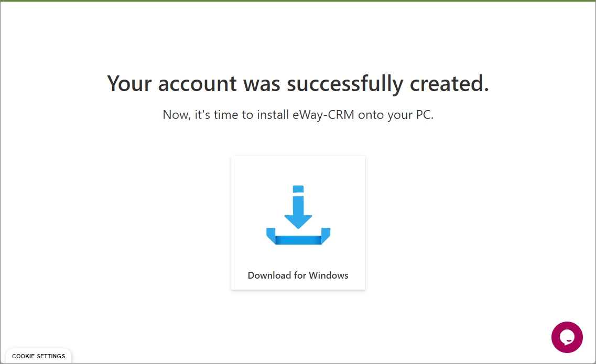
Task: Click the word 'Windows' in download tile
Action: [x=329, y=275]
